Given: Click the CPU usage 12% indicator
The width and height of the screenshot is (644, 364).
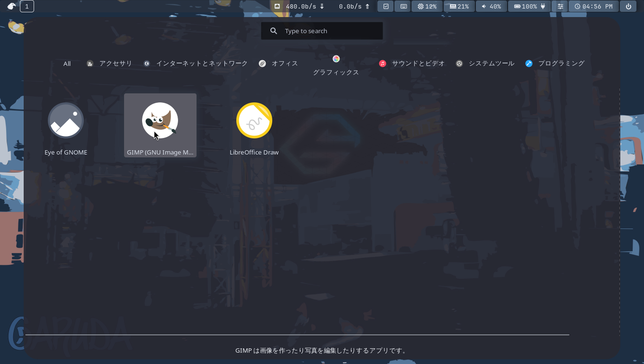Looking at the screenshot, I should tap(427, 6).
